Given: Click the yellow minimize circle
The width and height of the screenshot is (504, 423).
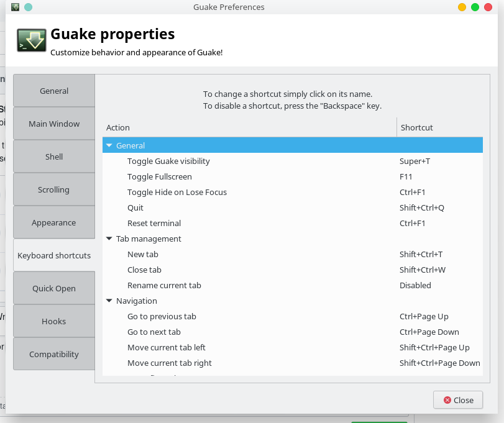Looking at the screenshot, I should [462, 7].
